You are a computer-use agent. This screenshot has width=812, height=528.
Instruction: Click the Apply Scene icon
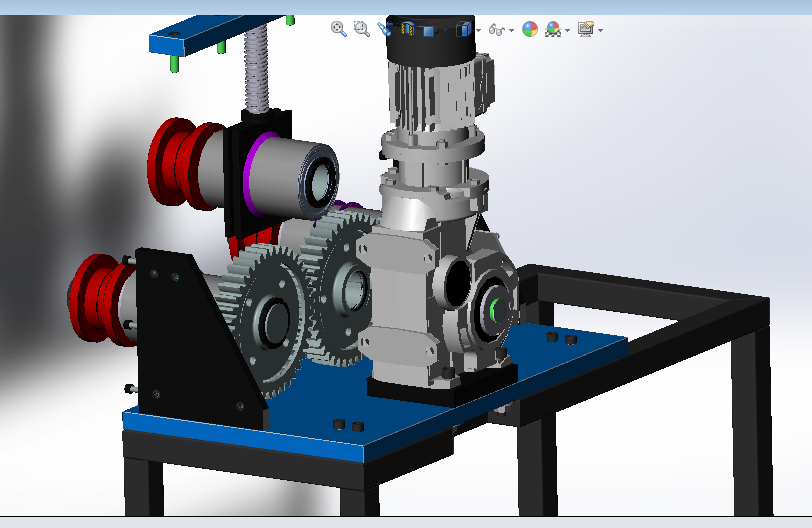point(553,29)
